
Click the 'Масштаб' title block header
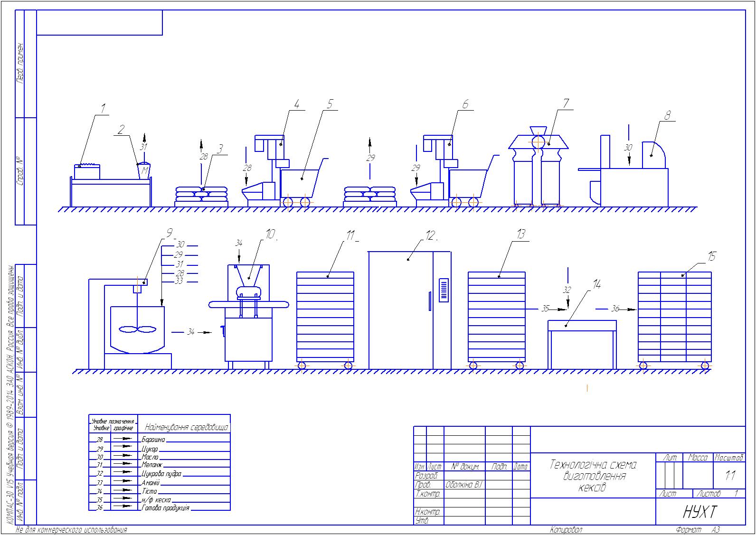[729, 458]
